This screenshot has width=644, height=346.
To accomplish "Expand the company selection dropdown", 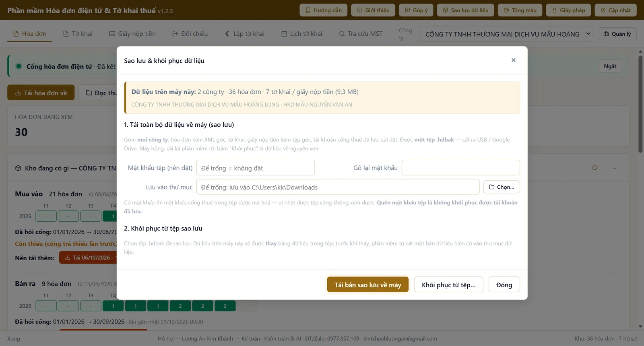I will tap(506, 34).
